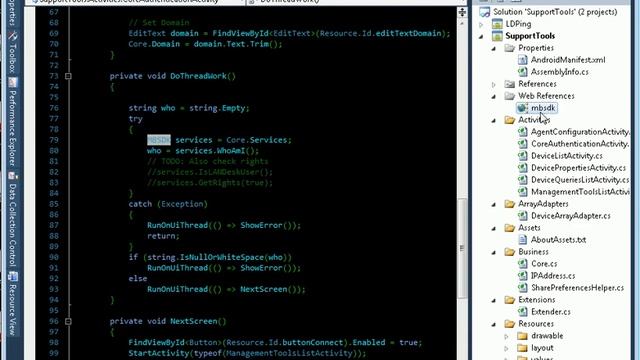Click the Extender.cs file icon

(522, 312)
